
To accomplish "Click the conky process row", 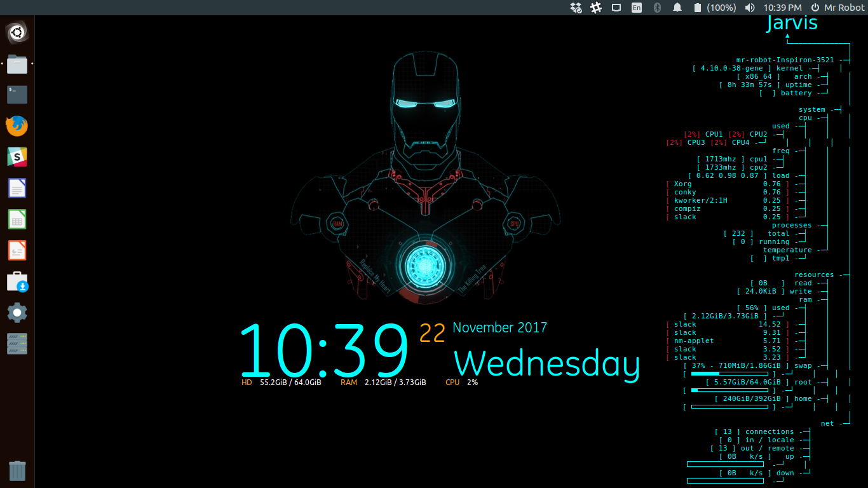I will [x=728, y=192].
